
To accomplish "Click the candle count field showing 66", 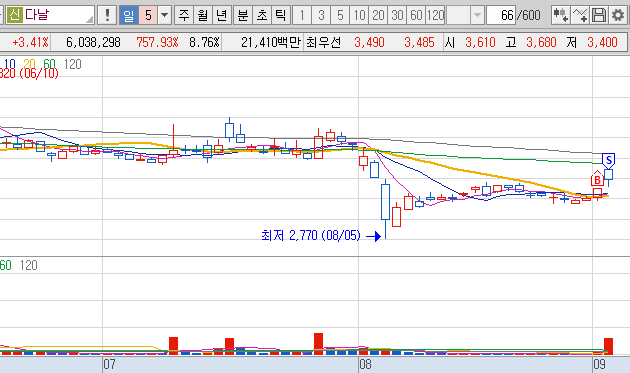I will point(501,15).
